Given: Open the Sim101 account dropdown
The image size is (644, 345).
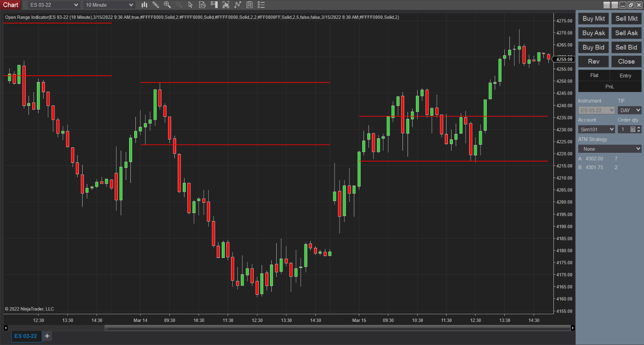Looking at the screenshot, I should tap(597, 129).
